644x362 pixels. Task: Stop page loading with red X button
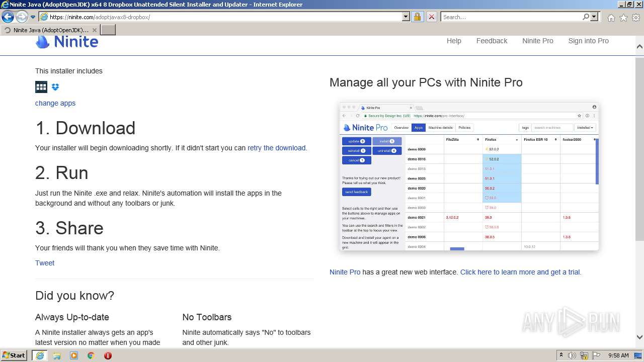[x=431, y=17]
